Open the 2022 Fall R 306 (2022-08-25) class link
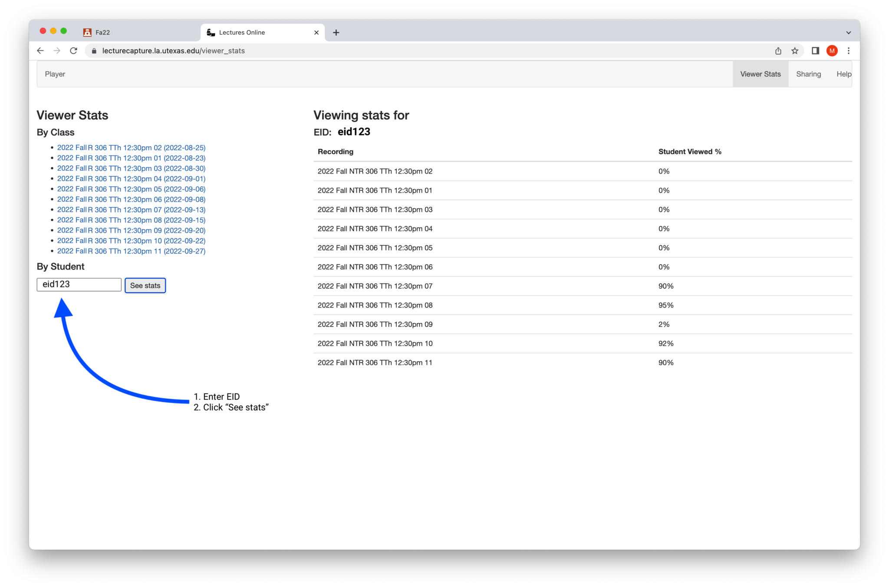The image size is (889, 588). [131, 148]
